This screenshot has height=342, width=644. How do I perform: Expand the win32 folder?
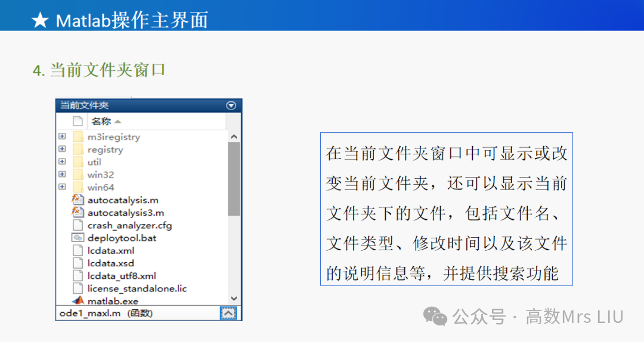point(62,174)
